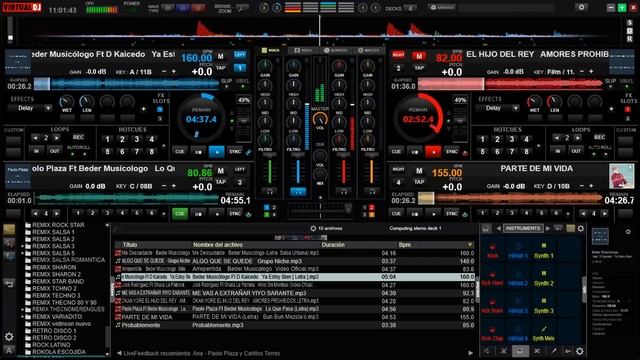The image size is (640, 360).
Task: Halve loop length on deck 1
Action: (x=36, y=138)
